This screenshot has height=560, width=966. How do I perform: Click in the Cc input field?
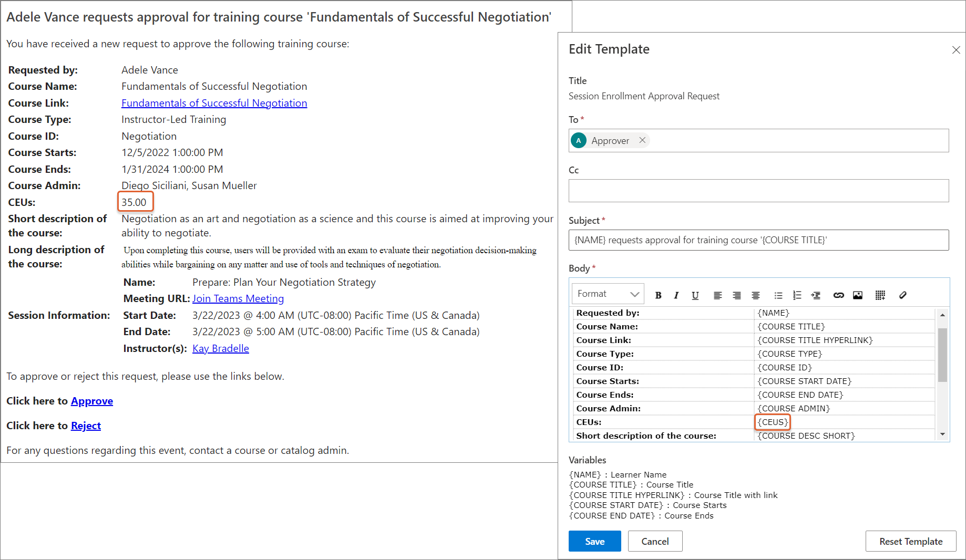click(x=758, y=191)
